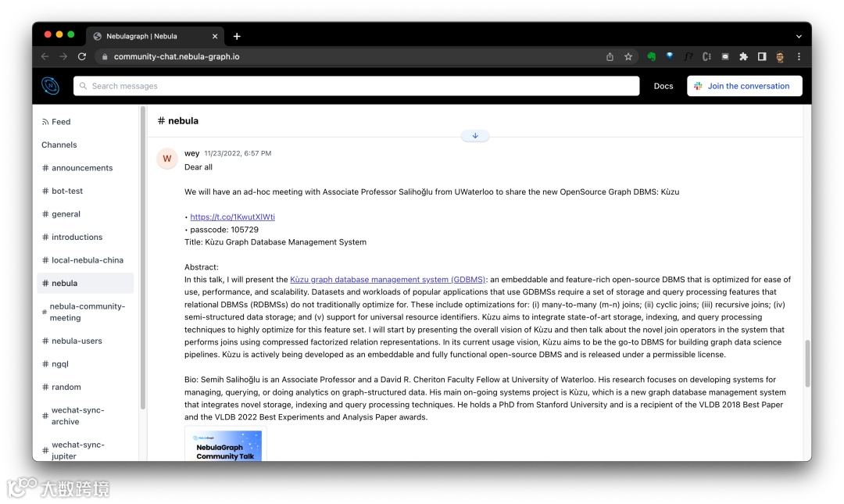Screen dimensions: 844x504
Task: Open the Docs link
Action: [663, 86]
